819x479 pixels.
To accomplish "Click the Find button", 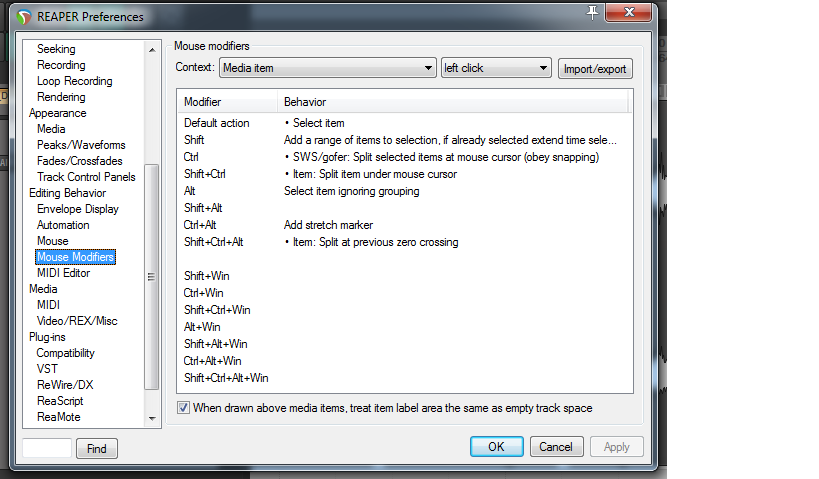I will (97, 449).
